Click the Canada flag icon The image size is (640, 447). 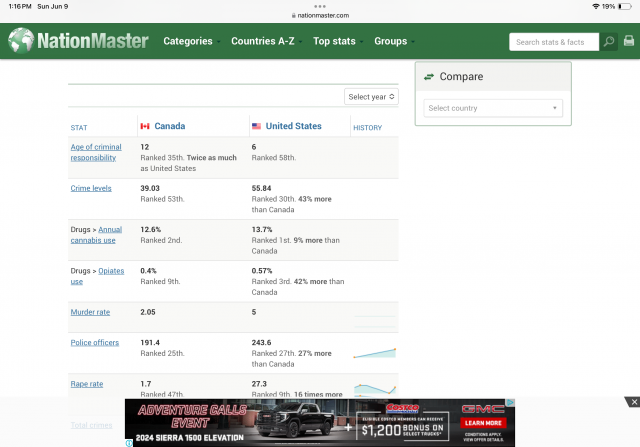[x=145, y=127]
